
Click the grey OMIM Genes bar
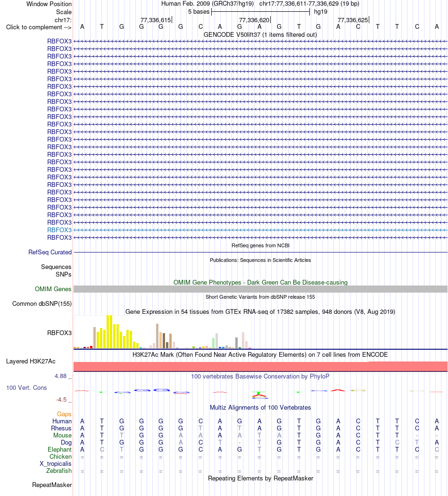260,289
